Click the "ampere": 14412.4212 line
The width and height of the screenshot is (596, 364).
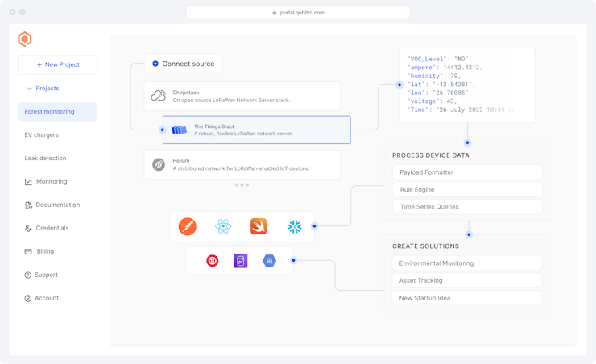click(445, 68)
